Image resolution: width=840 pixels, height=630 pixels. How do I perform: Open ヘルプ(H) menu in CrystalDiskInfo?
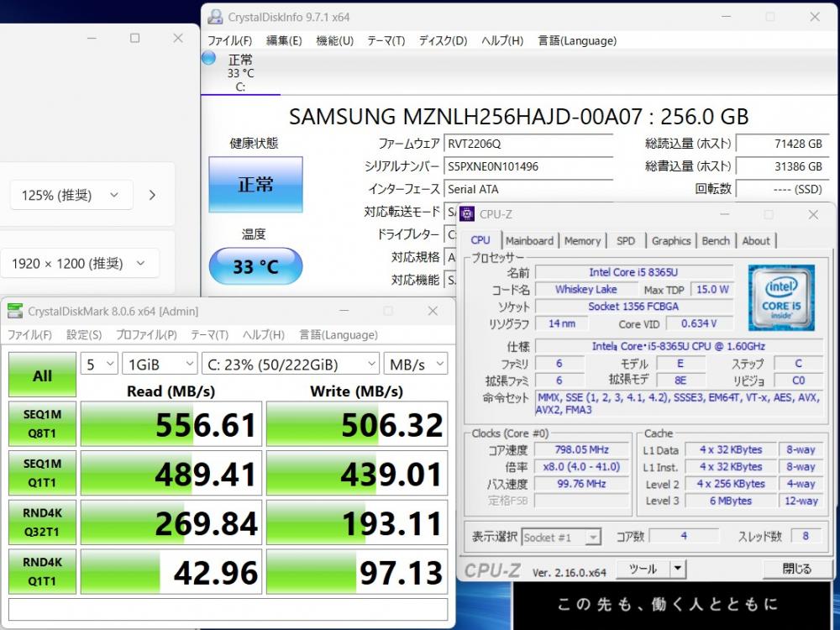[502, 40]
